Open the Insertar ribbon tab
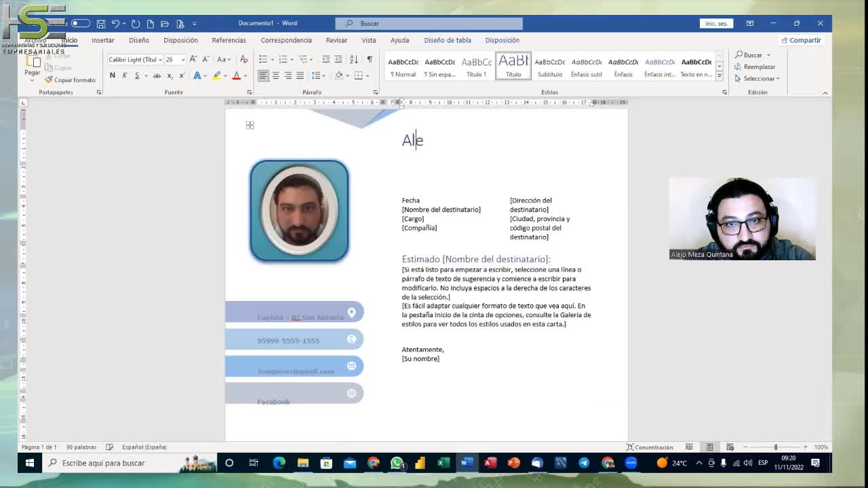This screenshot has height=488, width=868. coord(103,40)
